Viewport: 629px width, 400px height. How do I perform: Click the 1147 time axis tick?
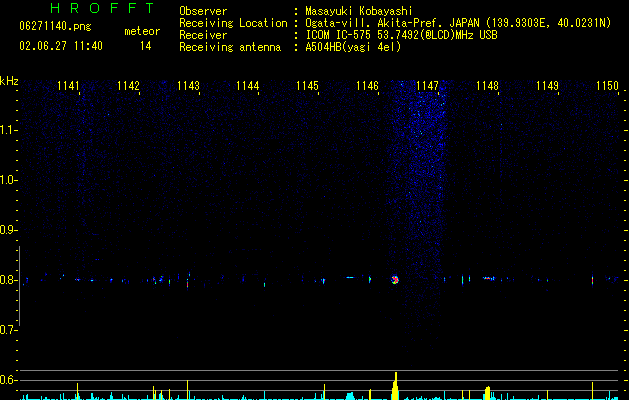pos(428,86)
